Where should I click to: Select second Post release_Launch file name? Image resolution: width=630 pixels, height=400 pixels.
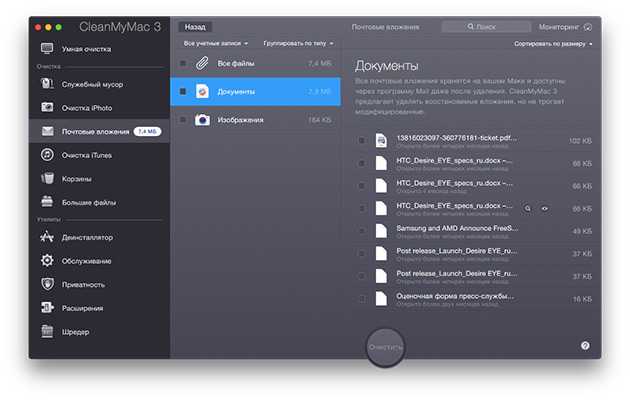456,273
